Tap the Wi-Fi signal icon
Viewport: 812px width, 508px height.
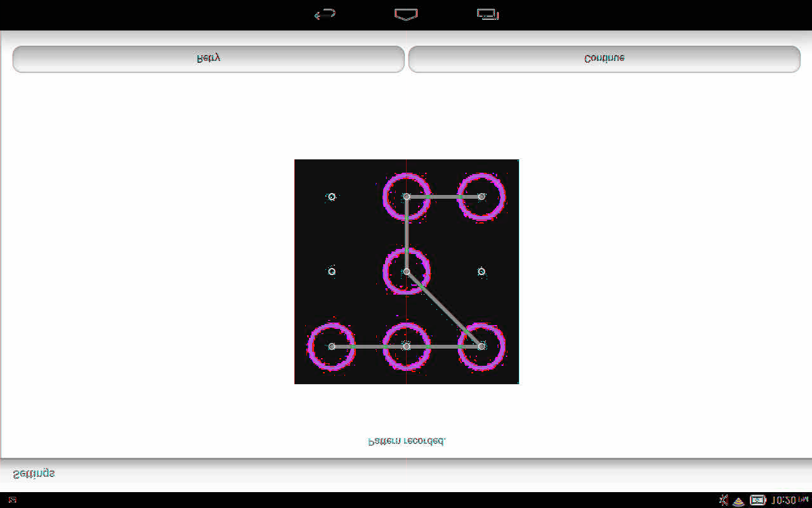(738, 500)
